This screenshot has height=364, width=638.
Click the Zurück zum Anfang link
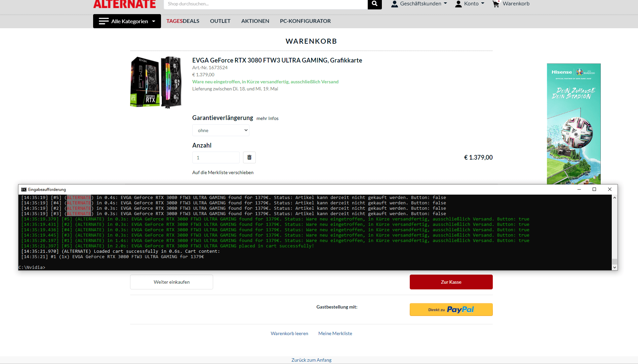point(311,360)
